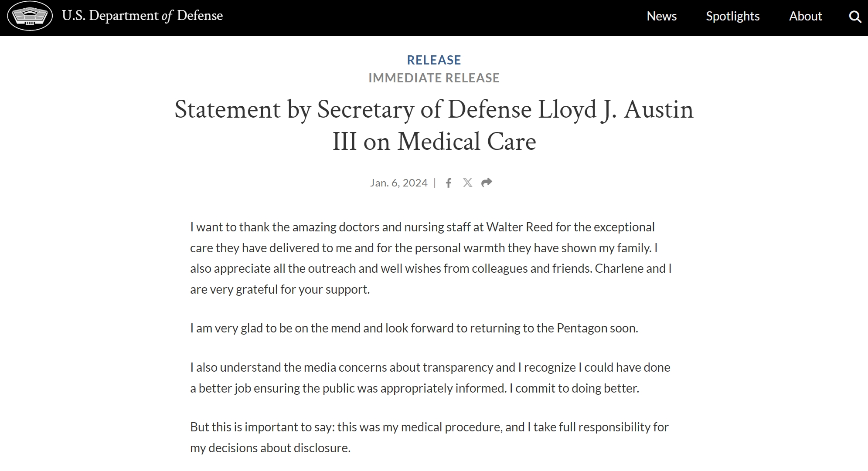Viewport: 868px width, 471px height.
Task: Click the words Walter Reed in the statement
Action: (519, 227)
